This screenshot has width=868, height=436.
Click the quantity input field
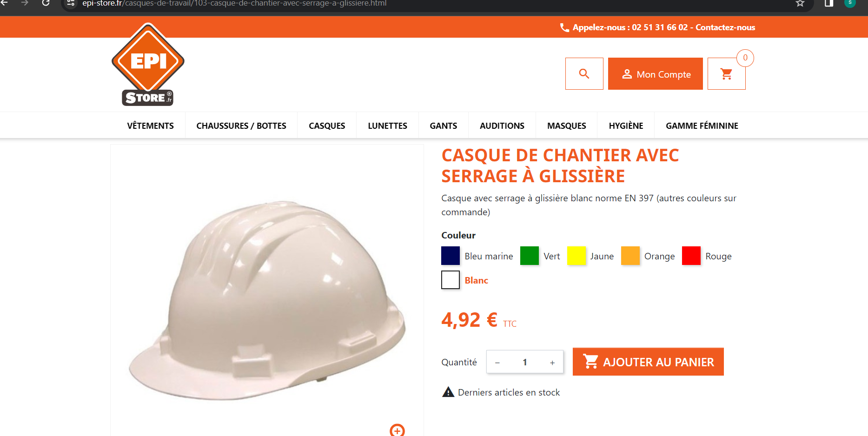pyautogui.click(x=525, y=362)
